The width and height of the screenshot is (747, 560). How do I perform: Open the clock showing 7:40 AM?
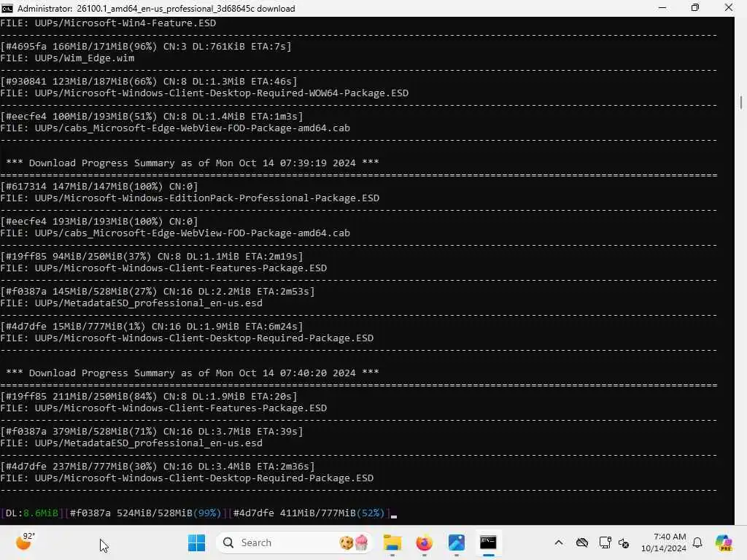(664, 542)
